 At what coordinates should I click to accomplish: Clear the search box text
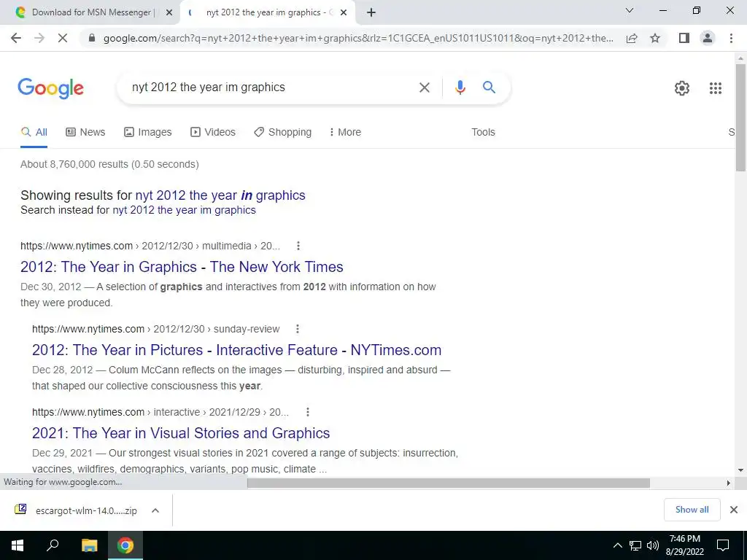click(424, 87)
